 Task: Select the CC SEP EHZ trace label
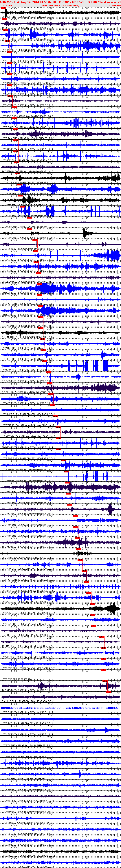click(x=27, y=359)
